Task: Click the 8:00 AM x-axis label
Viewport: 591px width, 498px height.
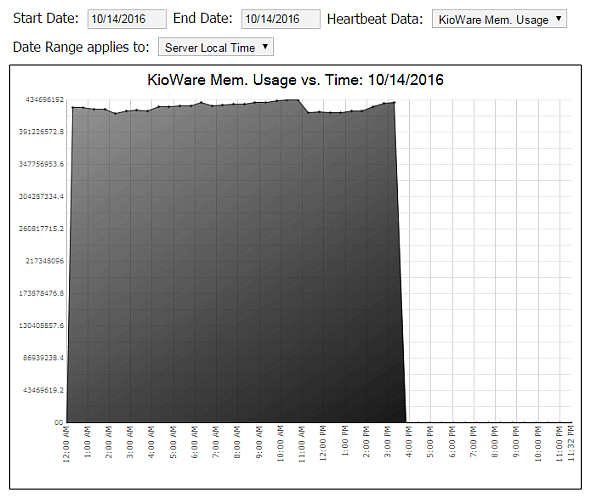Action: pos(237,442)
